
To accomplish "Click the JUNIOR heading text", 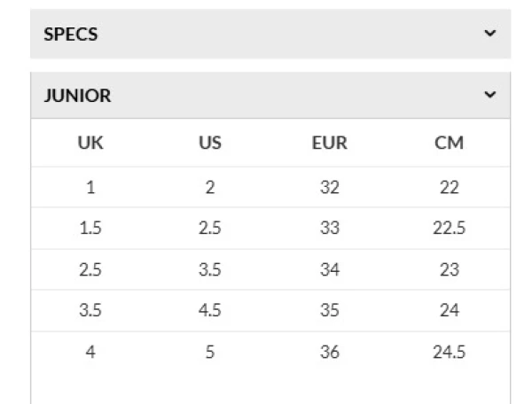I will (x=78, y=96).
